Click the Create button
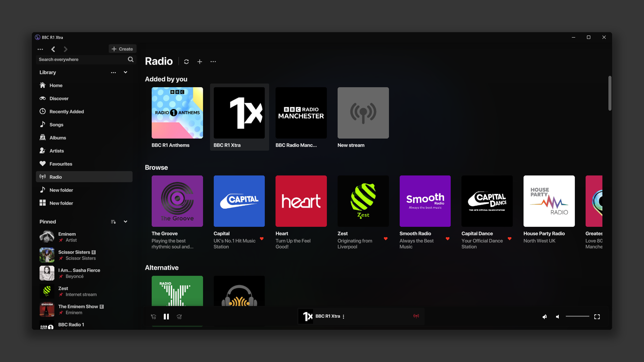The image size is (644, 362). click(122, 49)
